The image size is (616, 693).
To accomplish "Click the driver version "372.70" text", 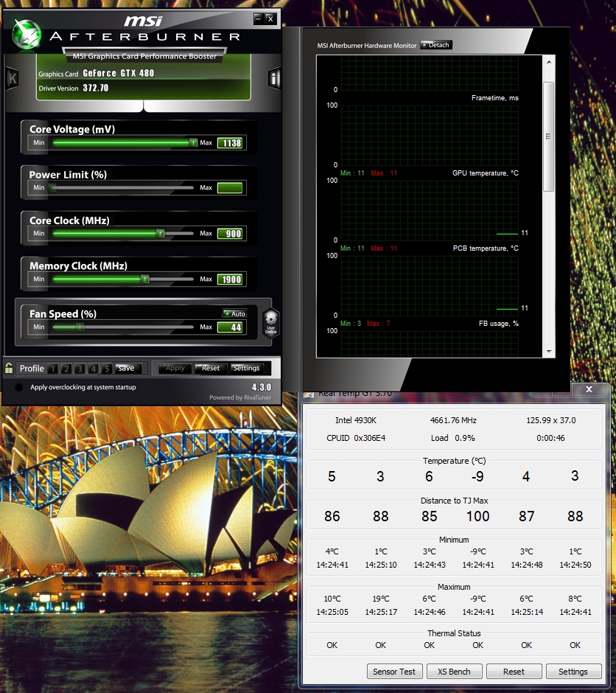I will click(x=95, y=88).
